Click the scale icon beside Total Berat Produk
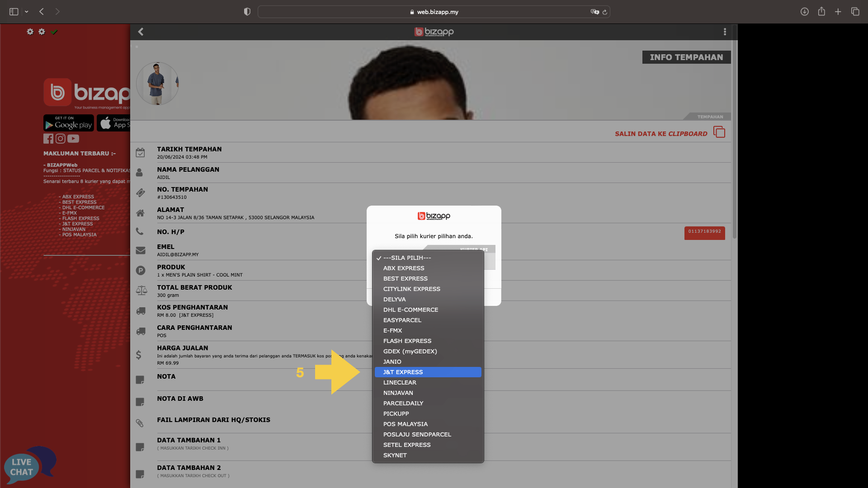This screenshot has width=868, height=488. [142, 291]
